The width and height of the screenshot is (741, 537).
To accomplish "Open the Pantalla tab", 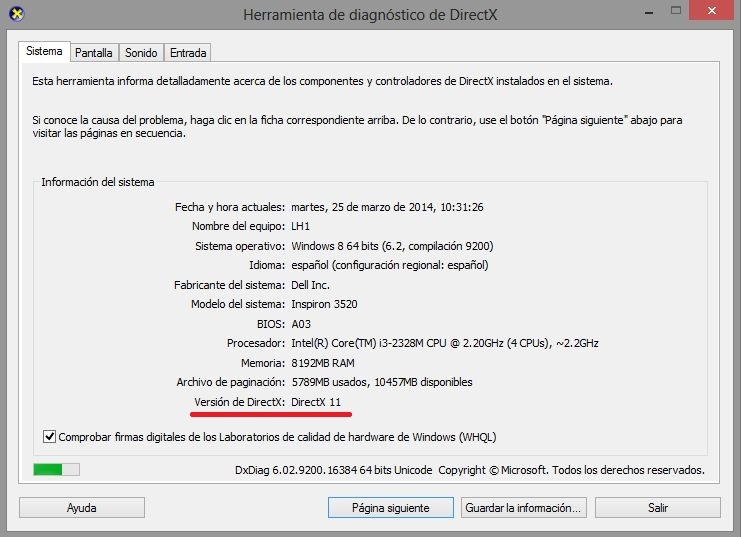I will (x=94, y=52).
